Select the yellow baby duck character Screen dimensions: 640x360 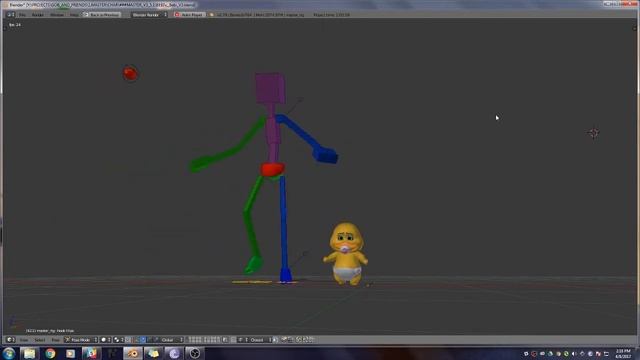click(x=346, y=253)
